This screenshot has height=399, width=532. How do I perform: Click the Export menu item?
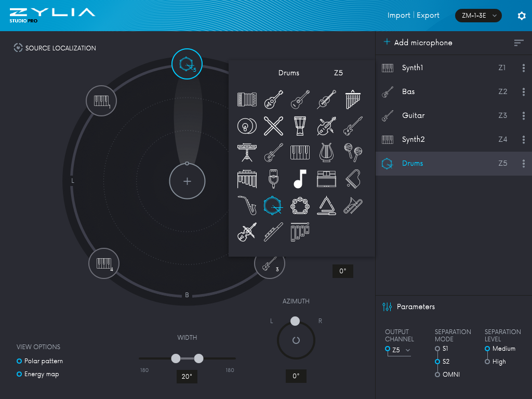click(428, 15)
